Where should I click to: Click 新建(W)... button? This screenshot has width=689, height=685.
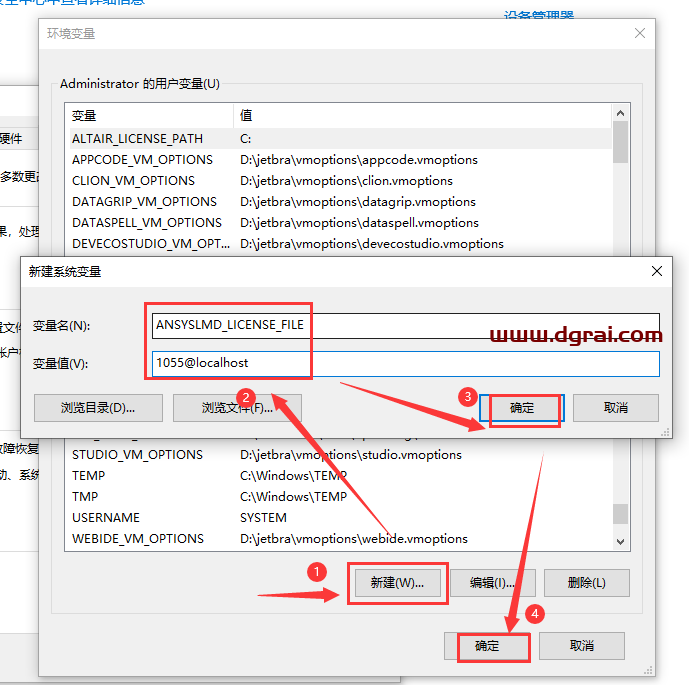click(398, 583)
